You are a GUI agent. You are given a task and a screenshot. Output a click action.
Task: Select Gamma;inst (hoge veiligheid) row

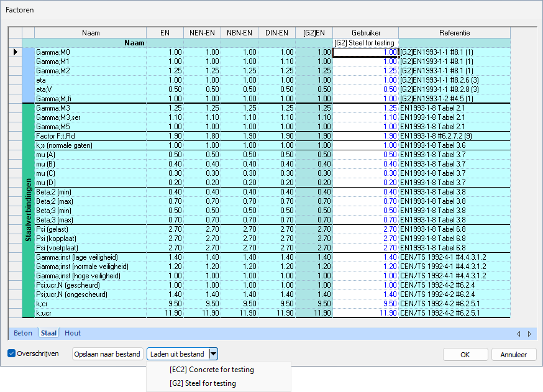click(x=78, y=276)
